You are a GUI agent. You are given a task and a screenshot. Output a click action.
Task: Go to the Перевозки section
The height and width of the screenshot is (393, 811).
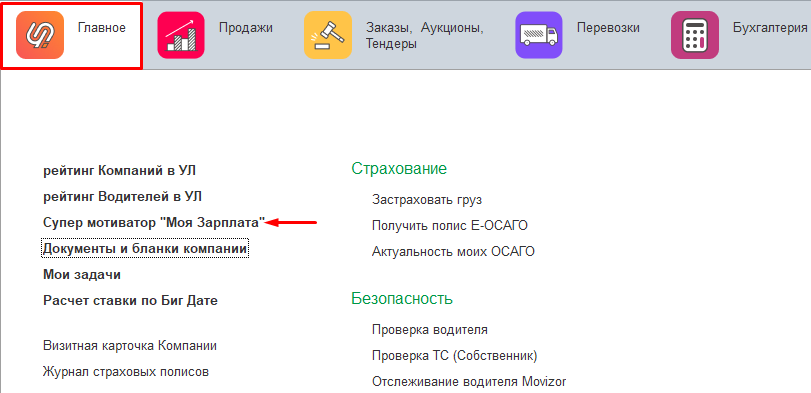point(608,27)
